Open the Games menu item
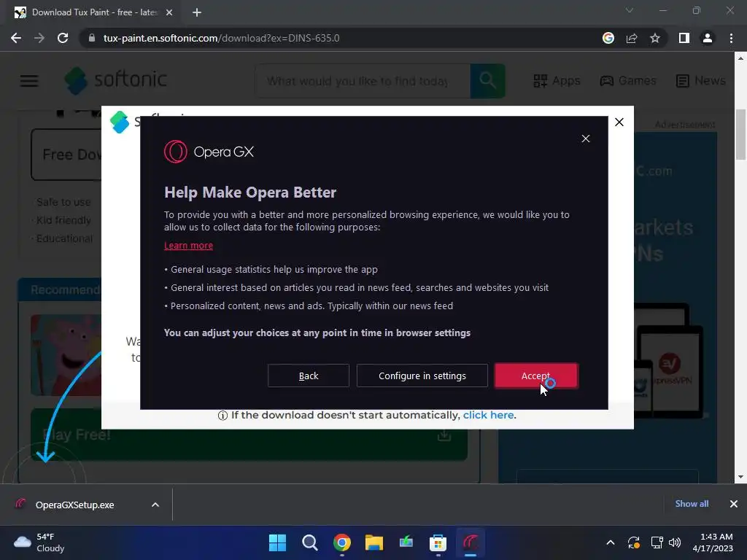This screenshot has width=747, height=560. 628,80
